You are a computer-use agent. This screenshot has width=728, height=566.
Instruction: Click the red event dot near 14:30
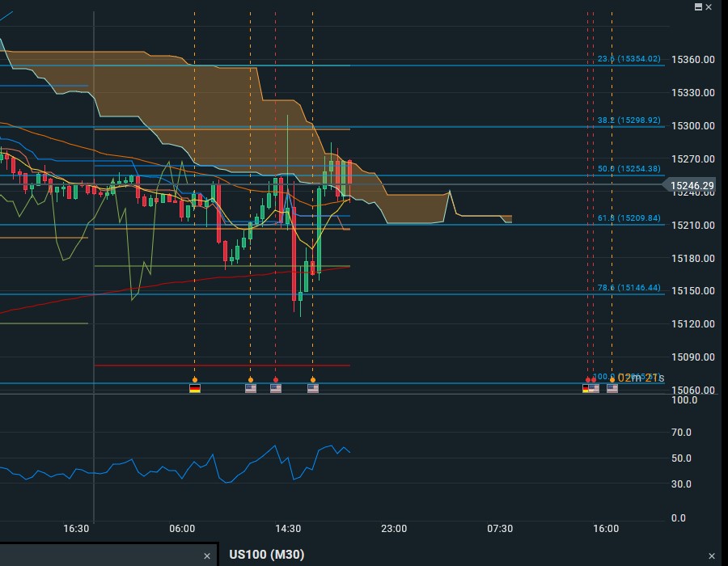click(276, 380)
